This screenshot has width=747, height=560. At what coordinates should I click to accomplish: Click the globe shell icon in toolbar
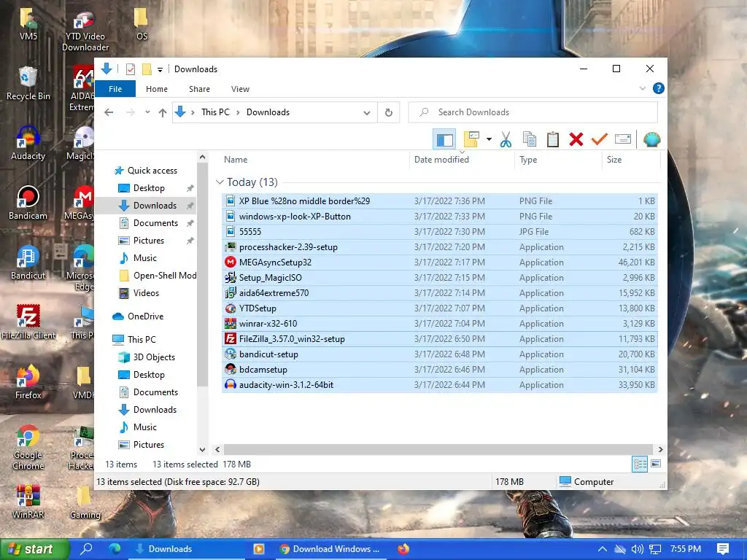click(x=651, y=139)
